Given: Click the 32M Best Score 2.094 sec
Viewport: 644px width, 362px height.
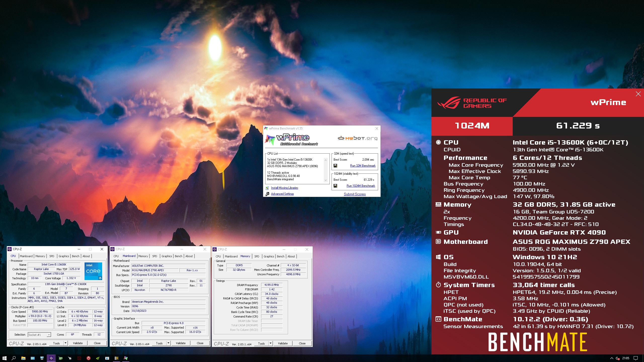Looking at the screenshot, I should pyautogui.click(x=368, y=160).
